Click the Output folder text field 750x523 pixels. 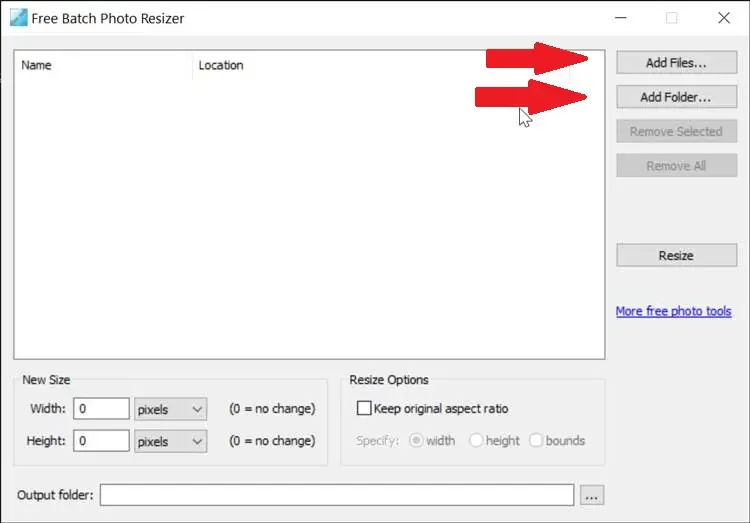coord(337,495)
